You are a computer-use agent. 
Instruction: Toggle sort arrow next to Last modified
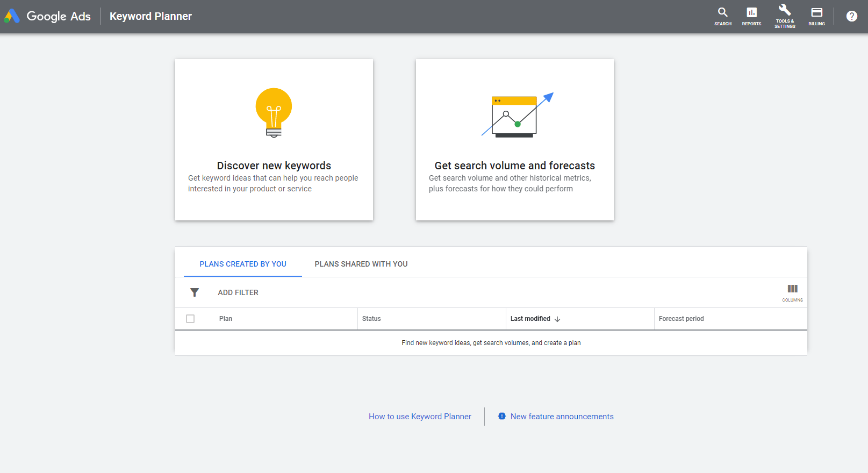pyautogui.click(x=557, y=319)
